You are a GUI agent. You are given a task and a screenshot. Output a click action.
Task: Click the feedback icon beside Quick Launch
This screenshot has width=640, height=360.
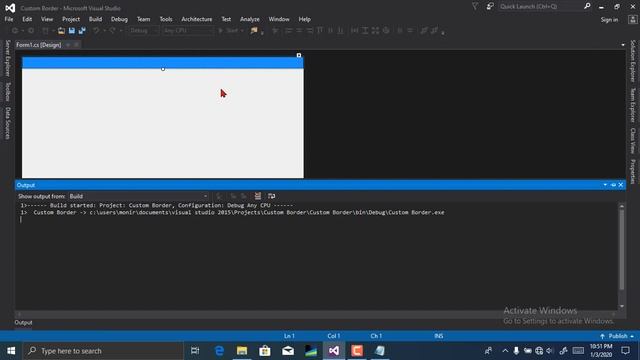(x=490, y=7)
